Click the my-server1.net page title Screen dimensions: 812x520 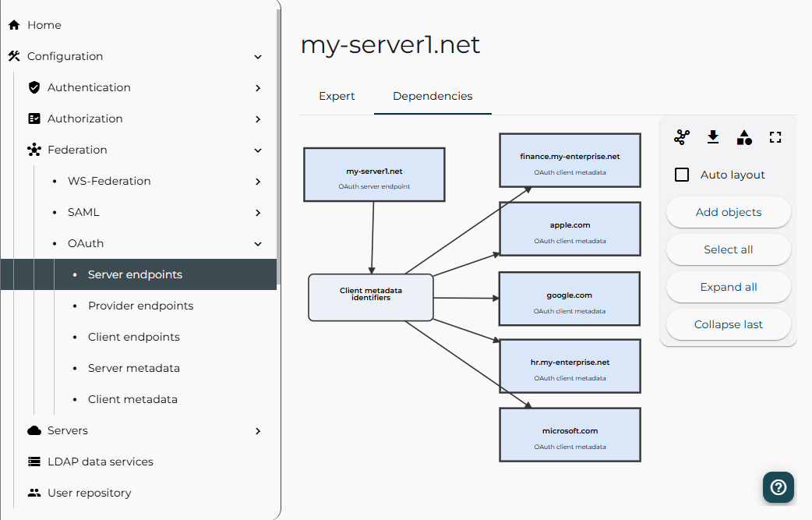390,44
